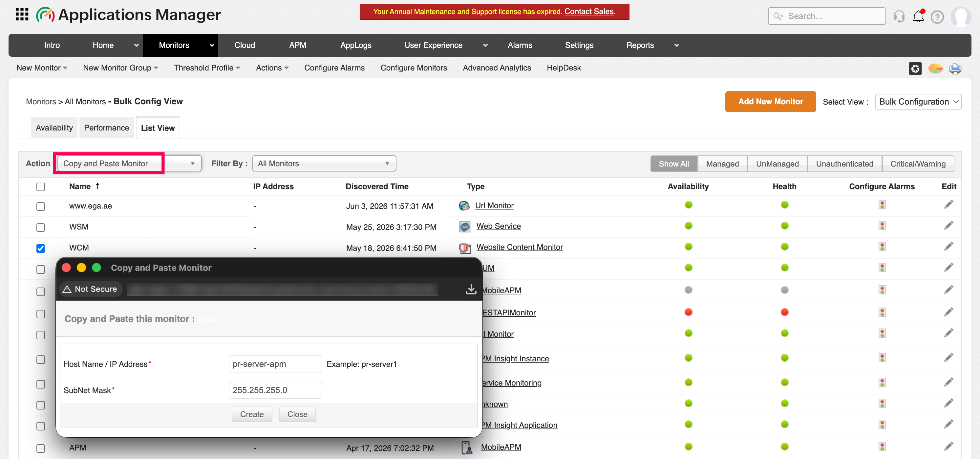This screenshot has height=459, width=980.
Task: Follow the Contact Sales link
Action: coord(588,11)
